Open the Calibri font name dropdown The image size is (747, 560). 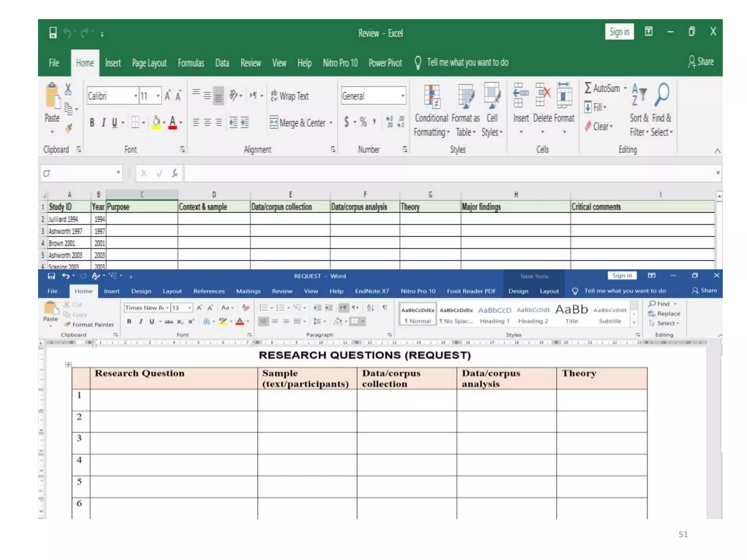click(136, 96)
